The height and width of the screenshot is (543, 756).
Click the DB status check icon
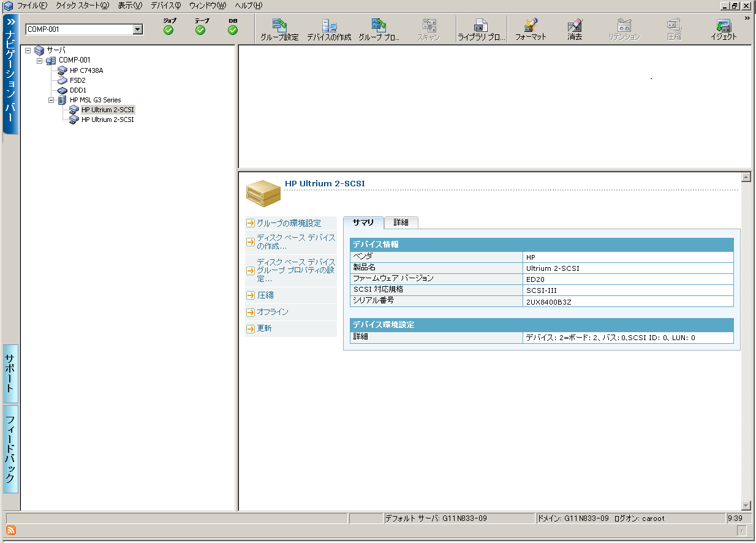tap(233, 30)
